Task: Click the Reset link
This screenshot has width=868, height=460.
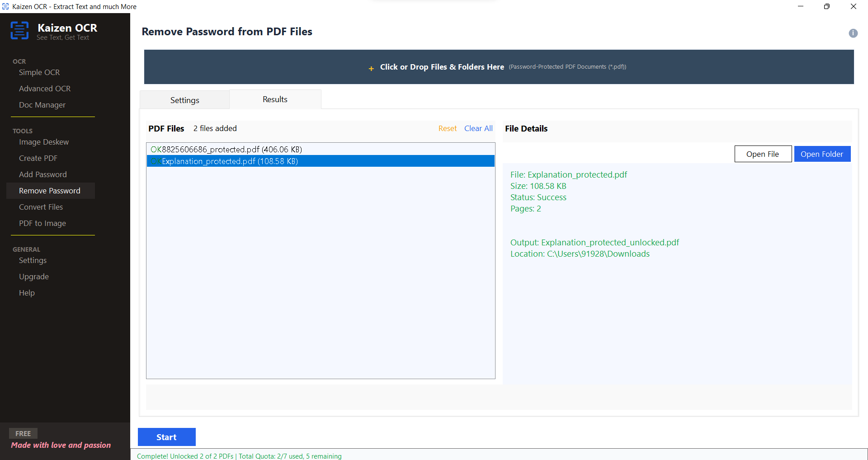Action: [447, 128]
